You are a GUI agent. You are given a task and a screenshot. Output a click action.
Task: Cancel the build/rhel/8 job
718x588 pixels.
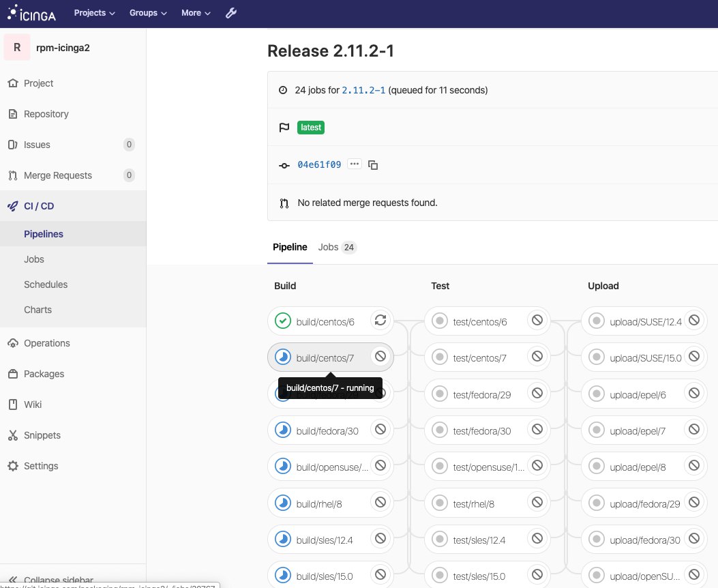tap(380, 503)
